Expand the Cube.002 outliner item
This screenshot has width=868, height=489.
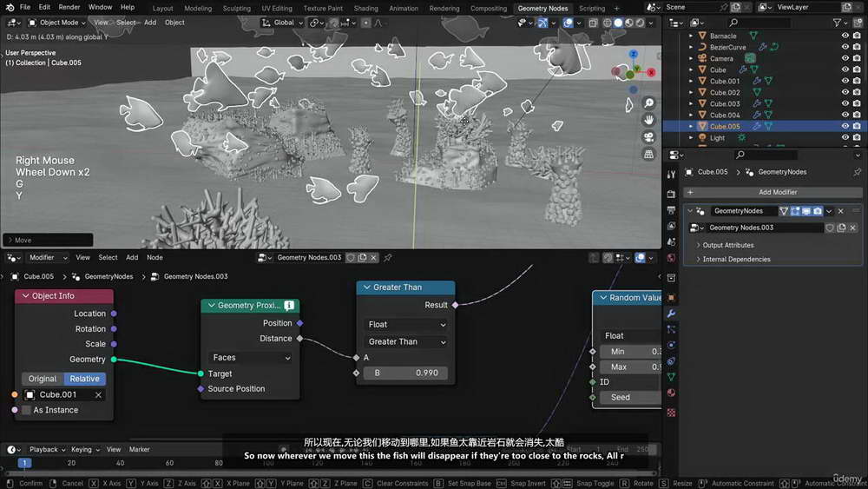[x=691, y=92]
